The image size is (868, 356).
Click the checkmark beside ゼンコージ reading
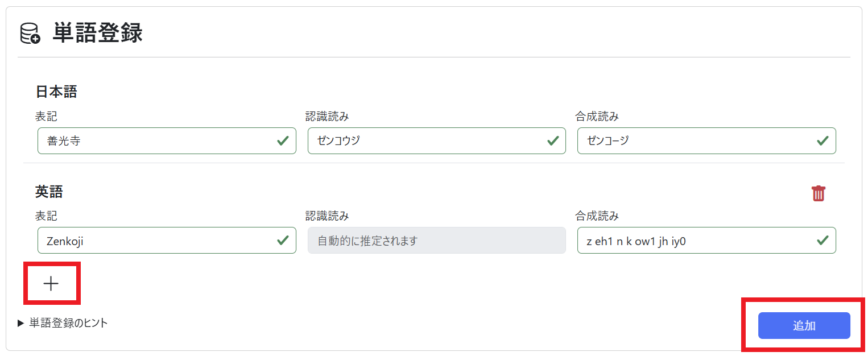point(823,140)
